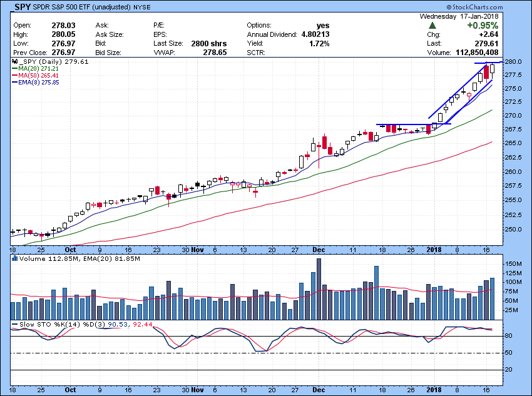Image resolution: width=532 pixels, height=396 pixels.
Task: Click the 'Bid:' label
Action: (x=101, y=43)
